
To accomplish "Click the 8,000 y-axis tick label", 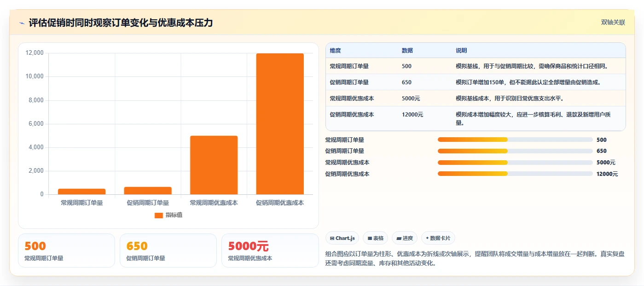I will [x=36, y=100].
